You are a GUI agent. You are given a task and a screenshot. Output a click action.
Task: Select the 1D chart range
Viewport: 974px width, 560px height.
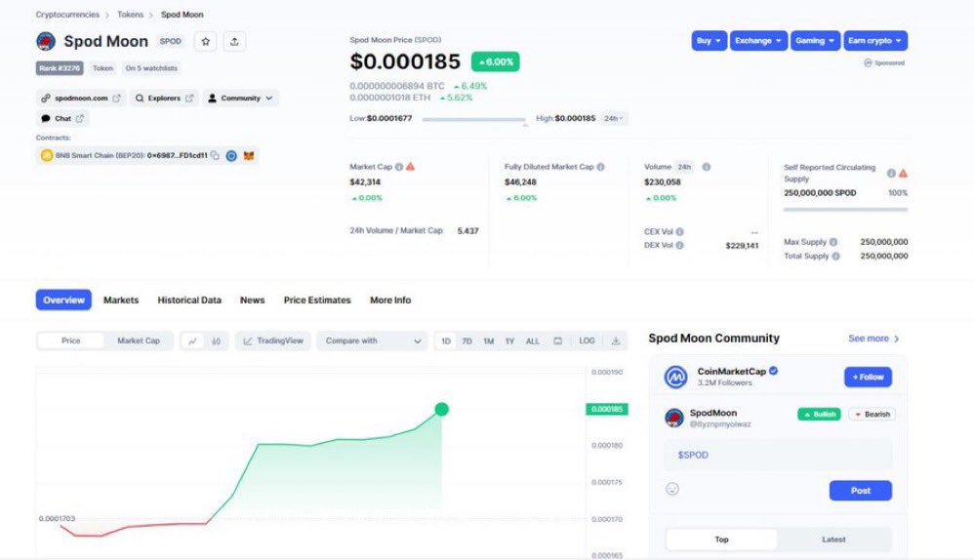(x=446, y=340)
